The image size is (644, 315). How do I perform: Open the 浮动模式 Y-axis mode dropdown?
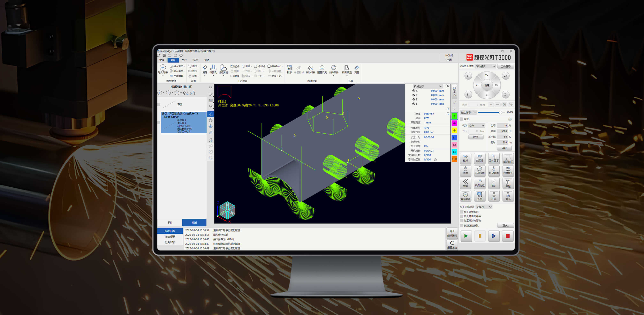pos(485,66)
